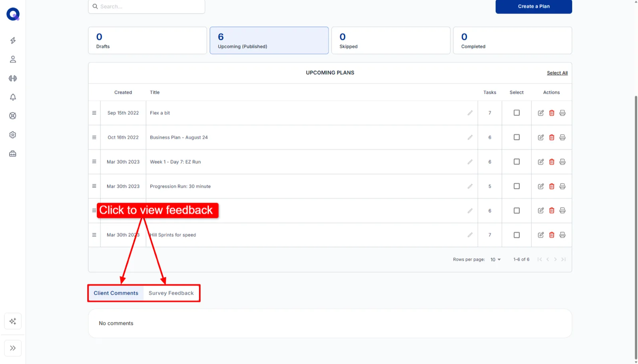Image resolution: width=638 pixels, height=364 pixels.
Task: Jump to the last page arrow
Action: coord(563,259)
